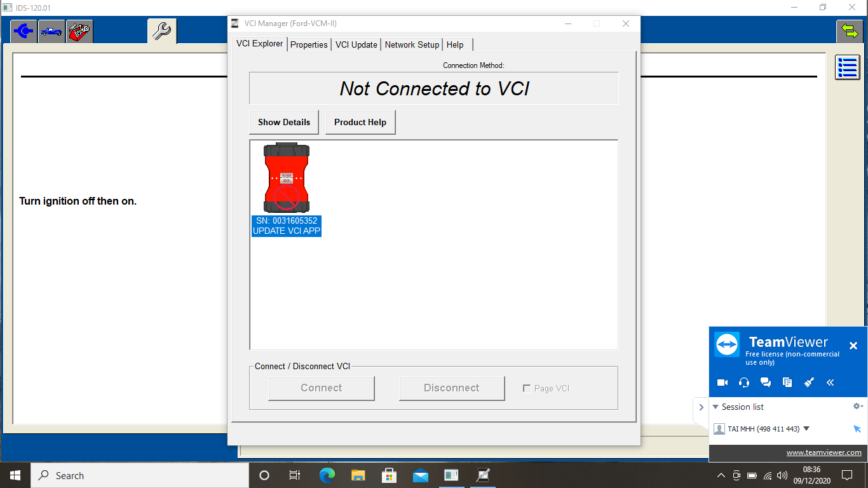This screenshot has width=868, height=488.
Task: Open Microsoft Store from the taskbar
Action: (389, 475)
